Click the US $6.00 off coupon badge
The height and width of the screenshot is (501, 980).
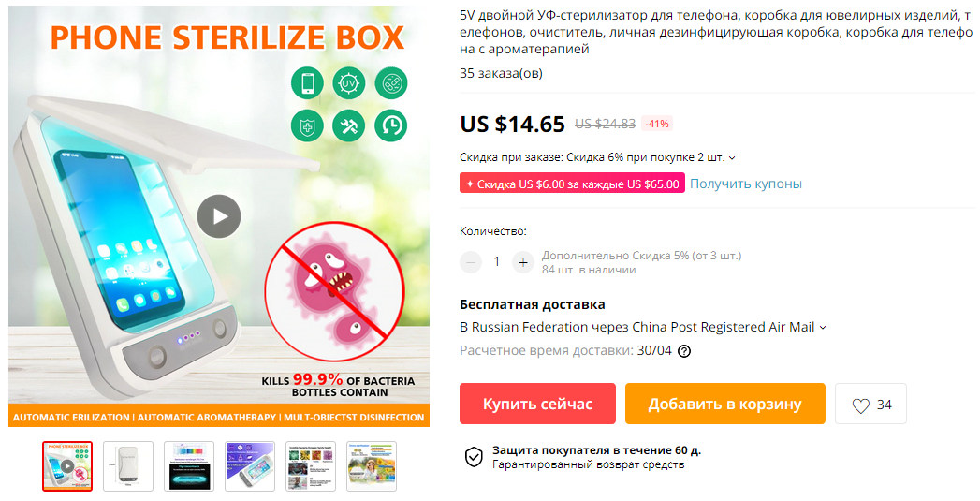point(572,184)
